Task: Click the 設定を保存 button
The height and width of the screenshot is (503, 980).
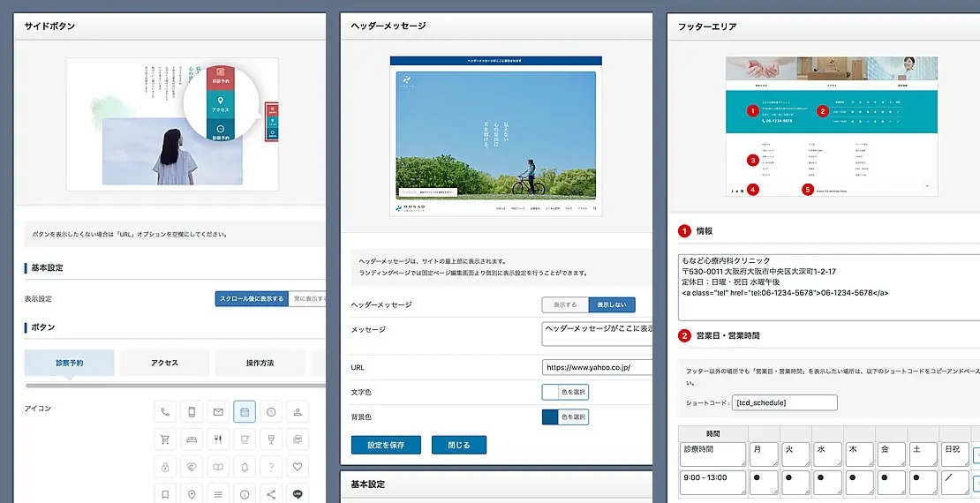Action: pyautogui.click(x=386, y=445)
